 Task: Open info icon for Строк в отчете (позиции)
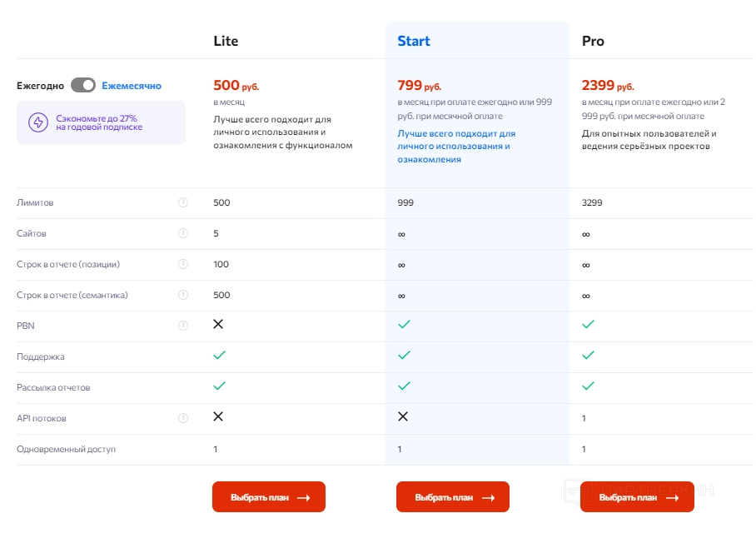[x=183, y=264]
